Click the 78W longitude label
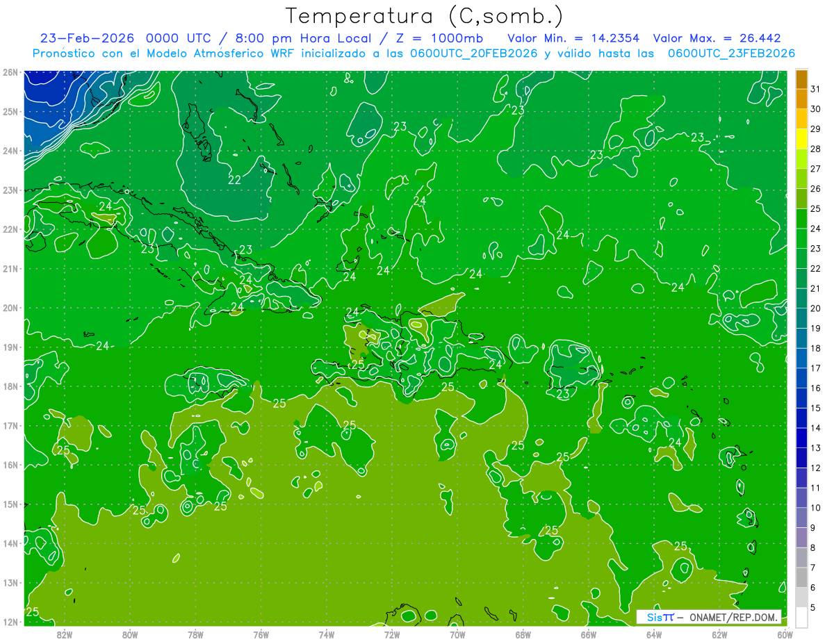 coord(195,634)
